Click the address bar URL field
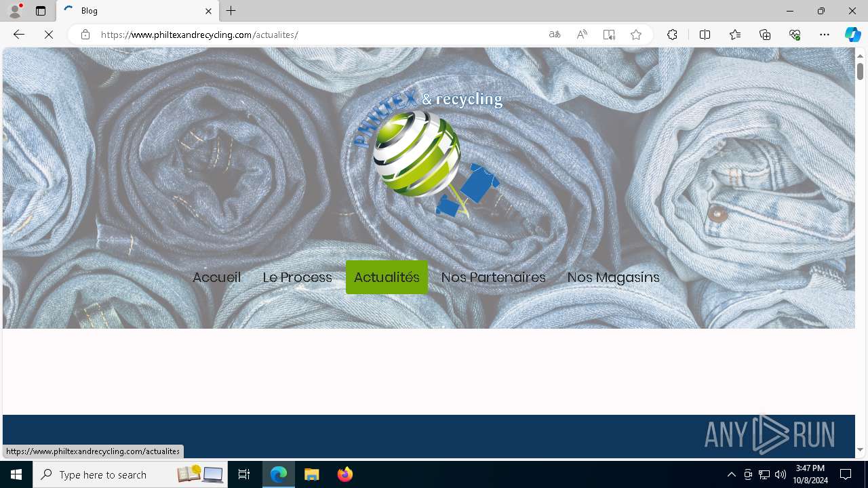The width and height of the screenshot is (868, 488). click(319, 35)
